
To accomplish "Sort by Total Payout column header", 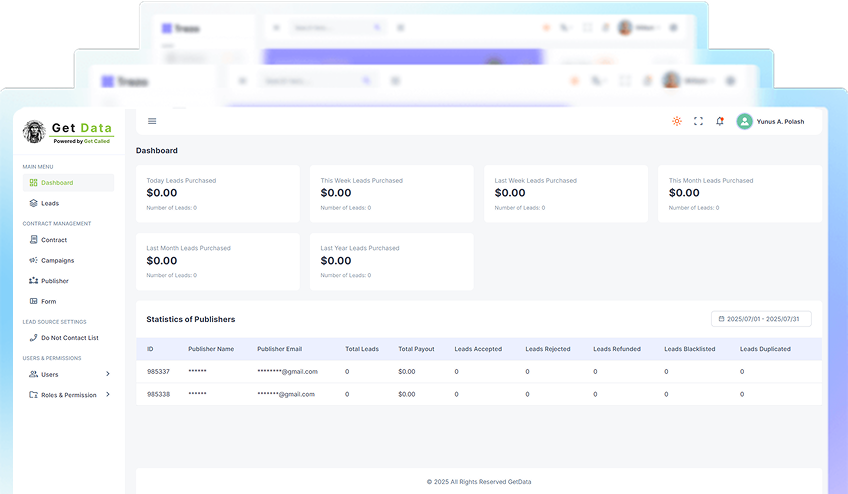I will coord(416,349).
